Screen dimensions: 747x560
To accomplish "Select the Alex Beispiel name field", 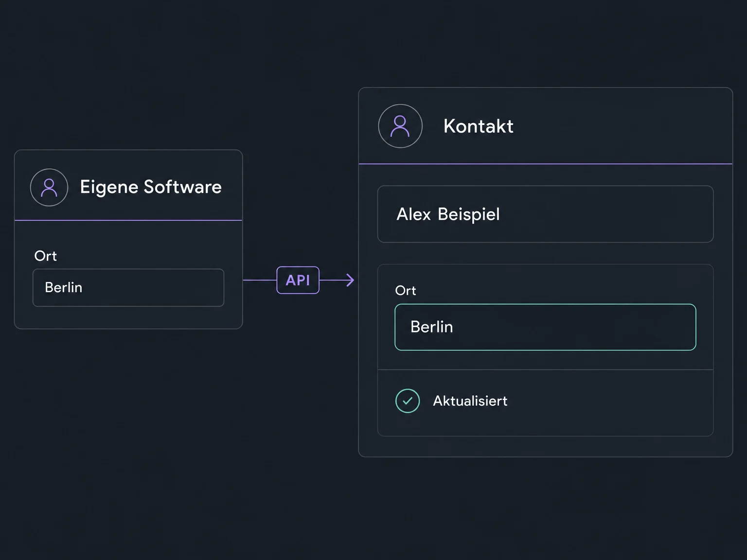I will tap(545, 214).
